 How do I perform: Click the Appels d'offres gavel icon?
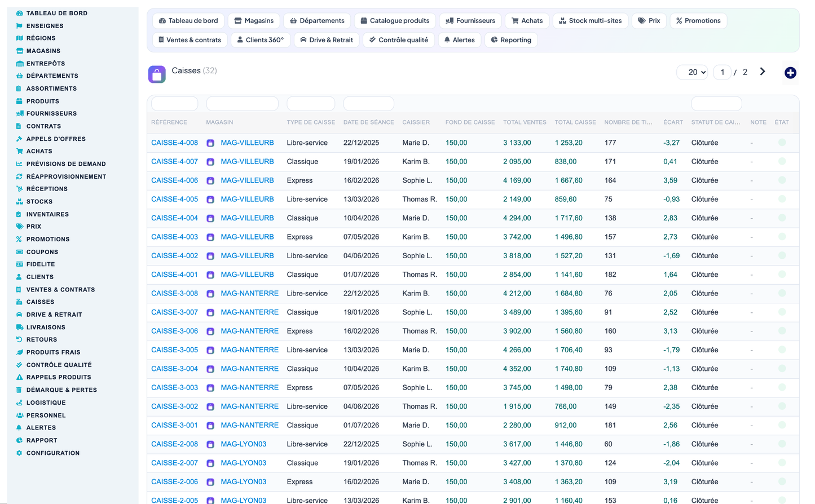tap(20, 139)
